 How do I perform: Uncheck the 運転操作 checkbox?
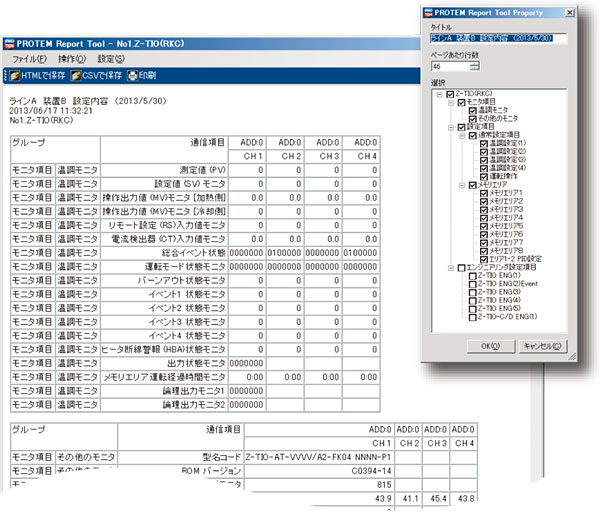click(484, 177)
